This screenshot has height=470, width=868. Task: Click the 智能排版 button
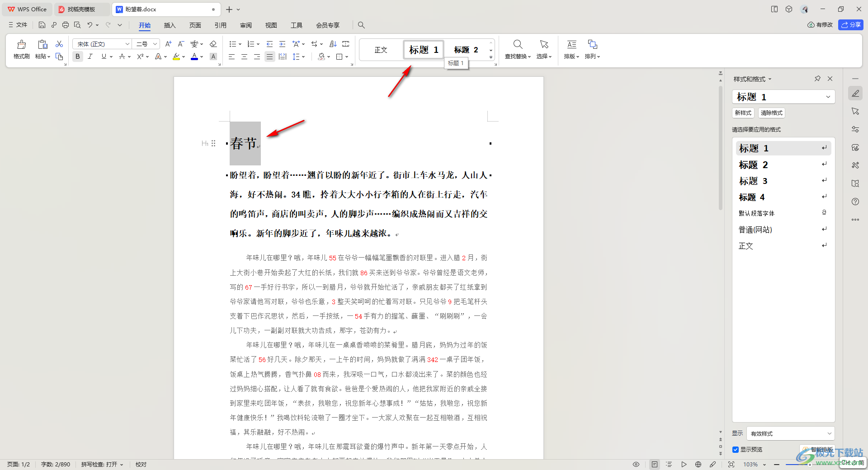point(817,450)
